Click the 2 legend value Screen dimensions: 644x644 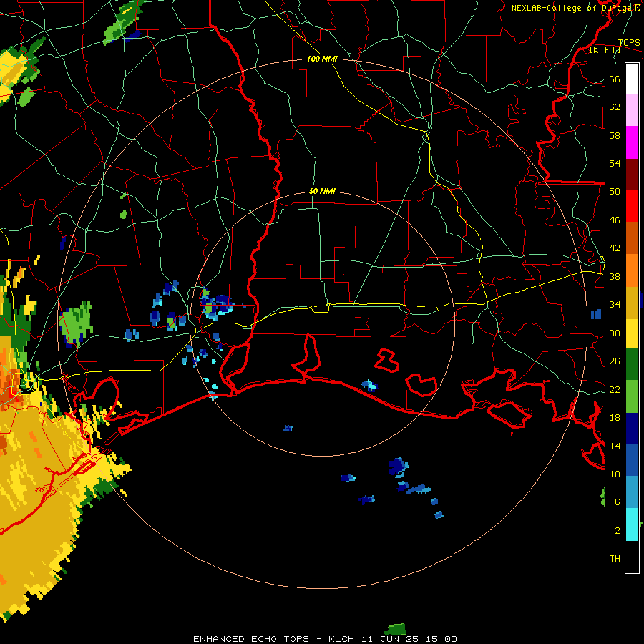coord(617,531)
